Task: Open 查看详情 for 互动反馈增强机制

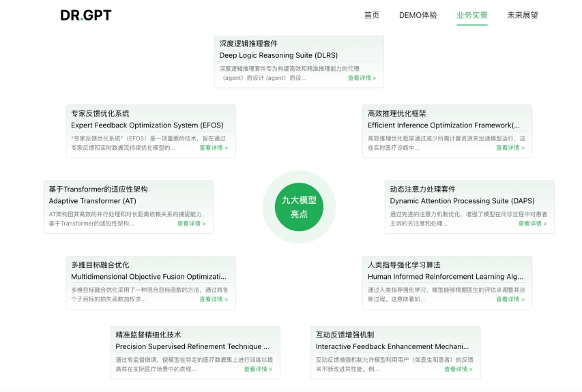Action: (459, 369)
